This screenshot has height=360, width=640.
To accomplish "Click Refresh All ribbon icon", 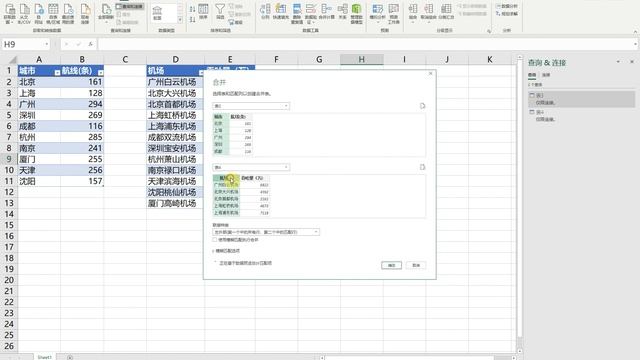I will coord(106,12).
